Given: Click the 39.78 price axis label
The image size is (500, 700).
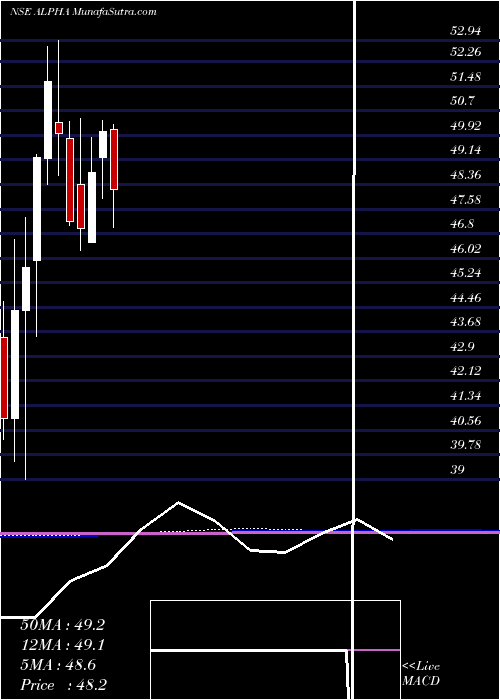Looking at the screenshot, I should [x=466, y=445].
